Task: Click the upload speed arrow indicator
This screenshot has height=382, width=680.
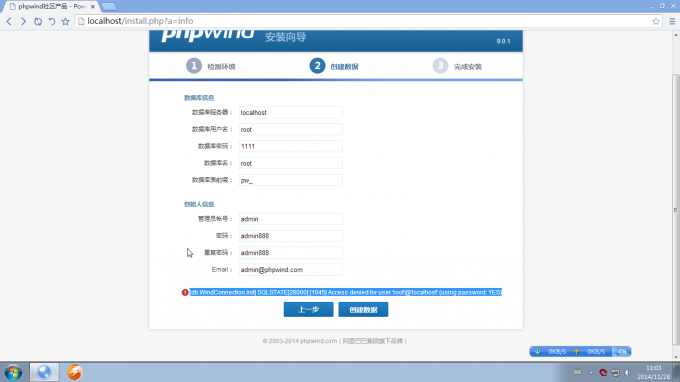Action: 576,352
